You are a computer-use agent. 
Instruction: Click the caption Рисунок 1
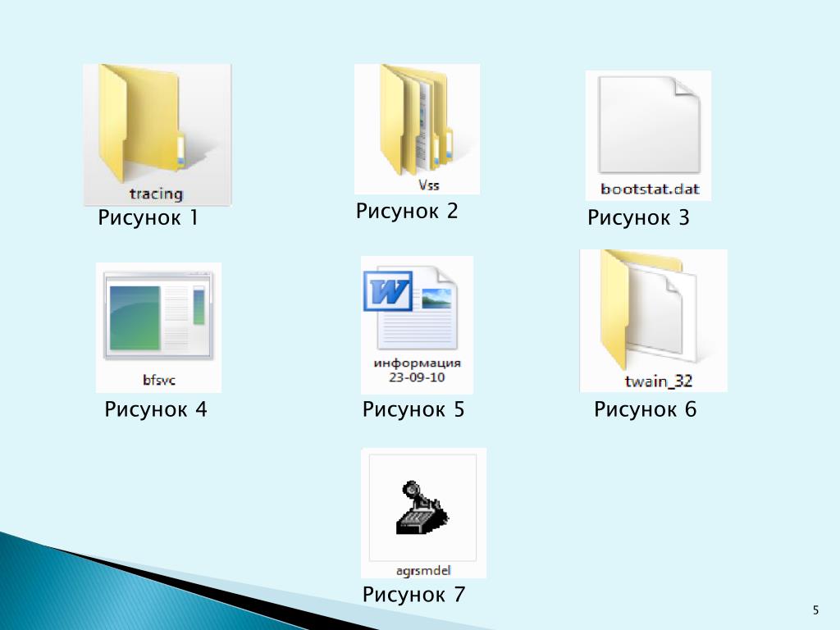148,217
